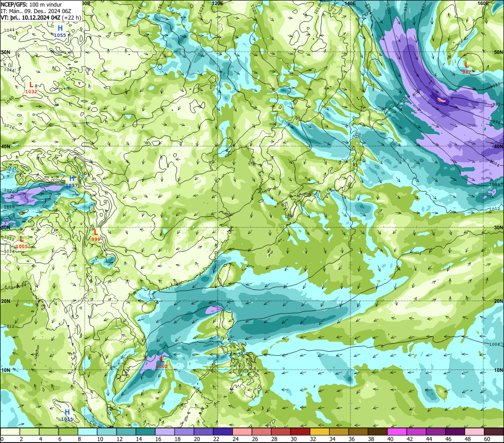Select the dark red 30–32 legend swatch
504x443 pixels.
(x=300, y=431)
